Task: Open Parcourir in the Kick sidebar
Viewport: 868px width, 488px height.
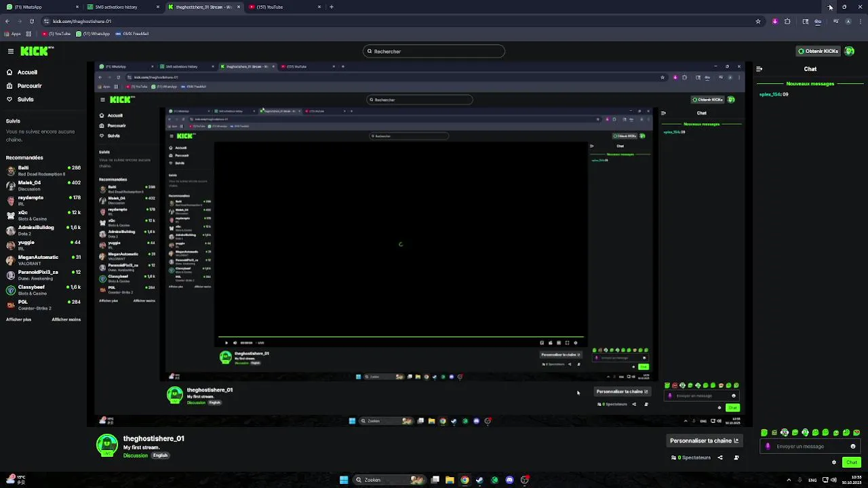Action: [24, 86]
